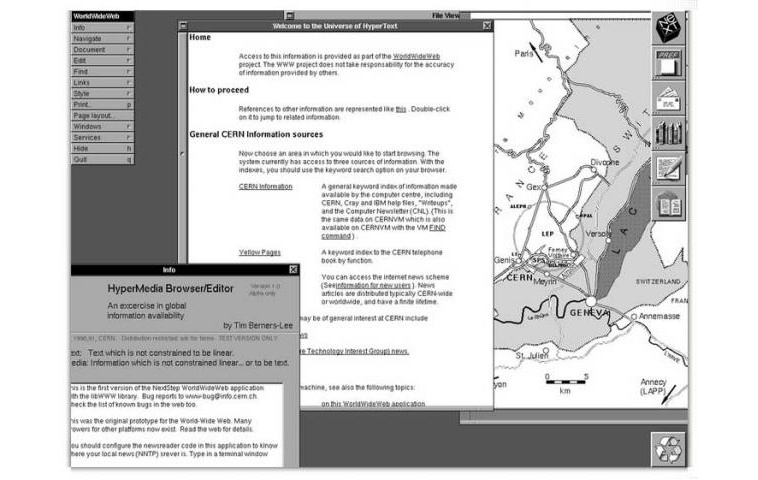Click the hypertext window vertical scrollbar
This screenshot has height=480, width=758.
pyautogui.click(x=182, y=147)
